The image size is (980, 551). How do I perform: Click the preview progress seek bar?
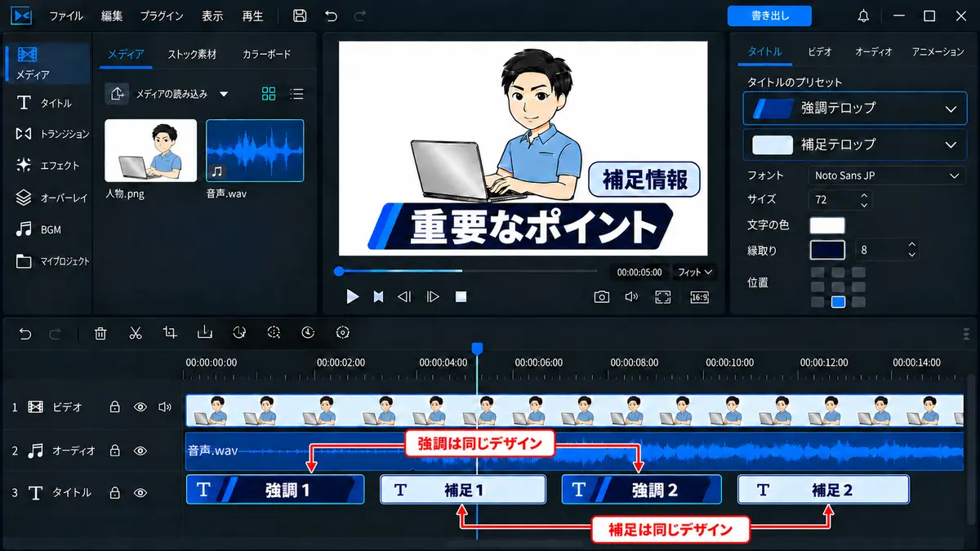point(467,271)
